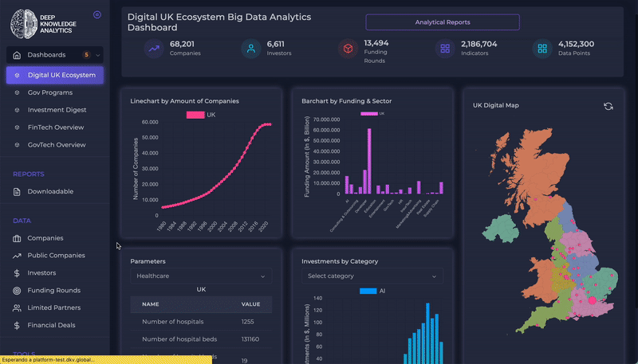Click the 13,494 funding rounds value

(376, 43)
